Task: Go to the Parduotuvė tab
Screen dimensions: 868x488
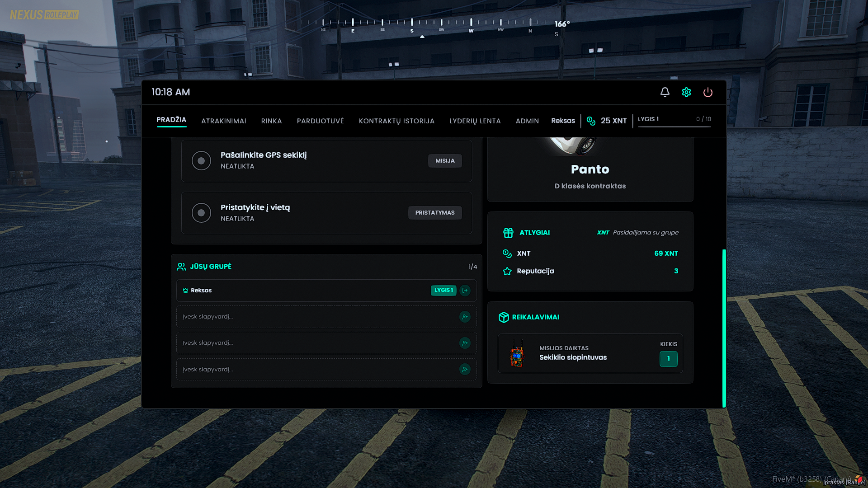Action: pyautogui.click(x=320, y=121)
